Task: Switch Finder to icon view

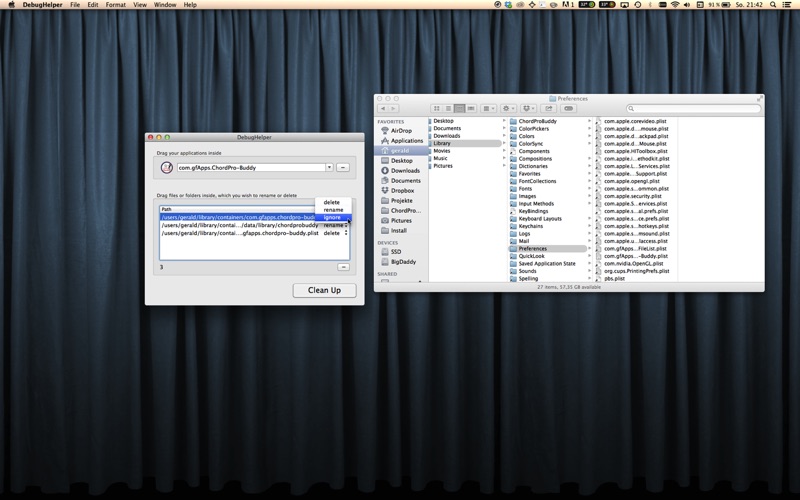Action: coord(436,108)
